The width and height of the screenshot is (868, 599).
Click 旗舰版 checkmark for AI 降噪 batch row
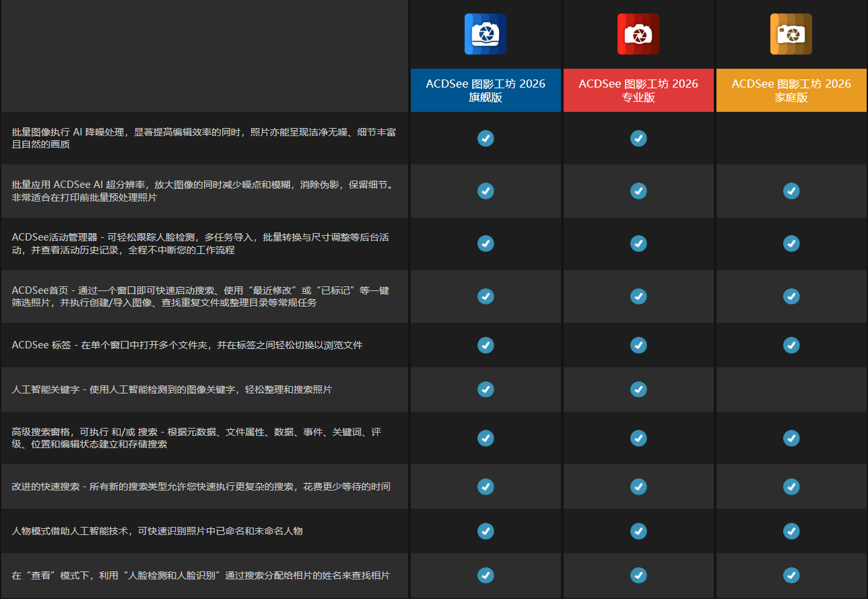point(486,138)
